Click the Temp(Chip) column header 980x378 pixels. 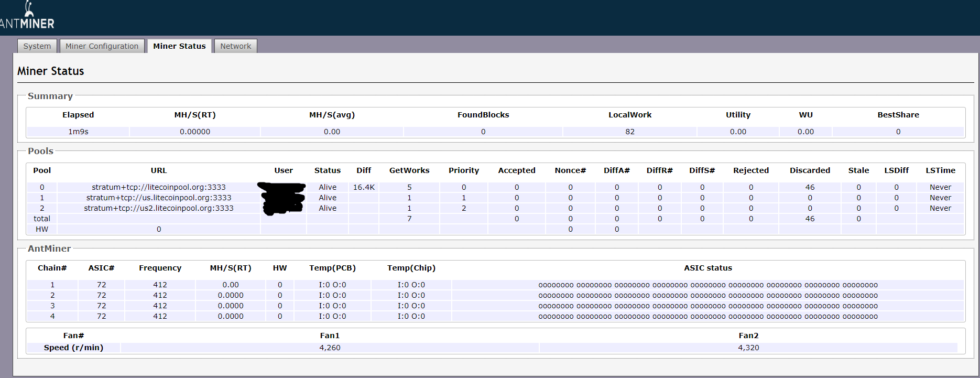pyautogui.click(x=411, y=268)
